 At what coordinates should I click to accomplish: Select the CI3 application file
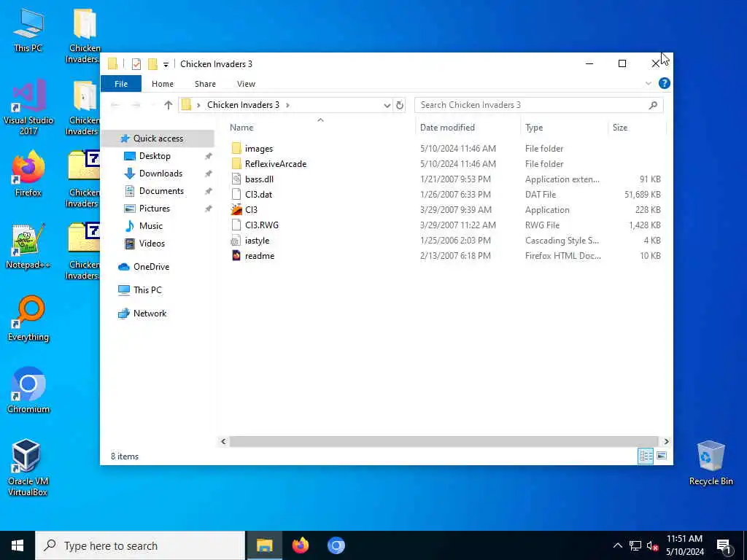tap(252, 209)
